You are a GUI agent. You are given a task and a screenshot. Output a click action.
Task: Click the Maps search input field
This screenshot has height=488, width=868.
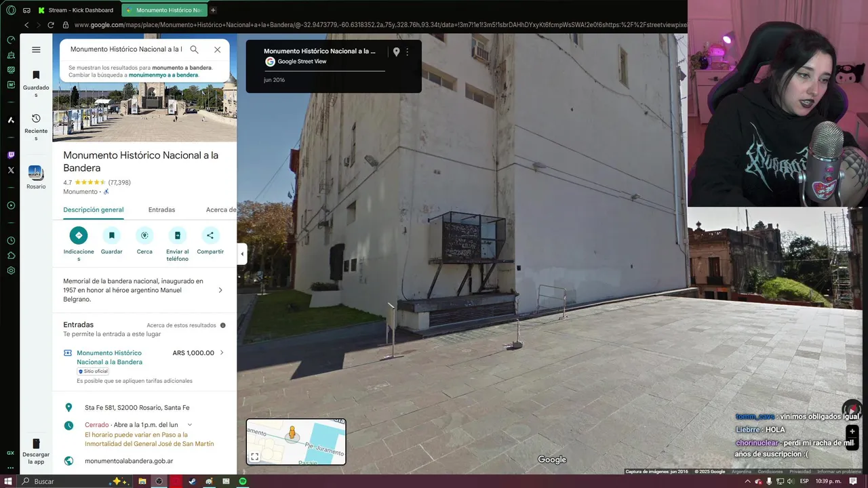click(126, 49)
